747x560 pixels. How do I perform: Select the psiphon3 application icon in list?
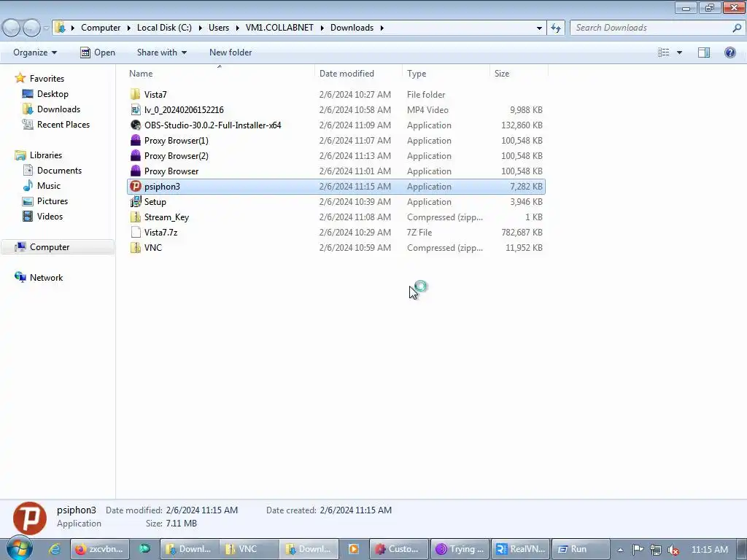click(135, 186)
